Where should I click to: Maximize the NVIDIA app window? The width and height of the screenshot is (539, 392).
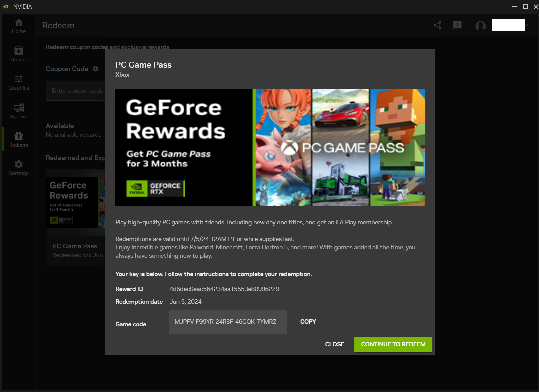(525, 7)
